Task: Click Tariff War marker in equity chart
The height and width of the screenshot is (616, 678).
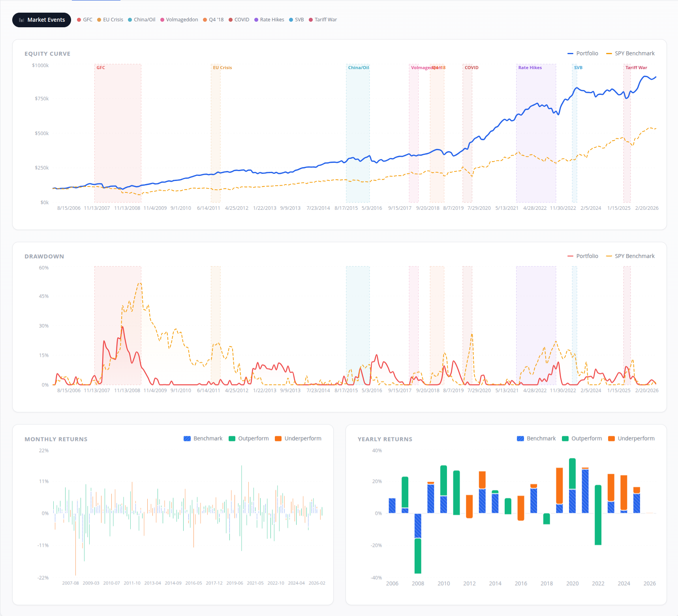Action: (636, 68)
